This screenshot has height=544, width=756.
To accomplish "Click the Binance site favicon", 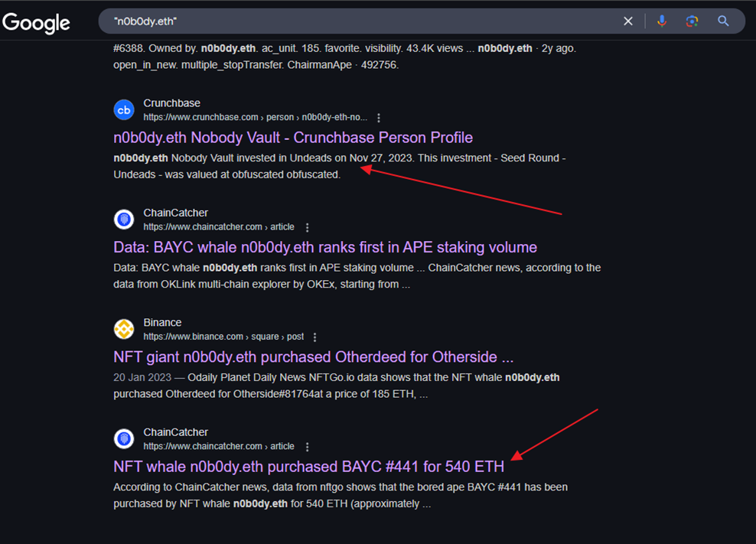I will click(124, 330).
